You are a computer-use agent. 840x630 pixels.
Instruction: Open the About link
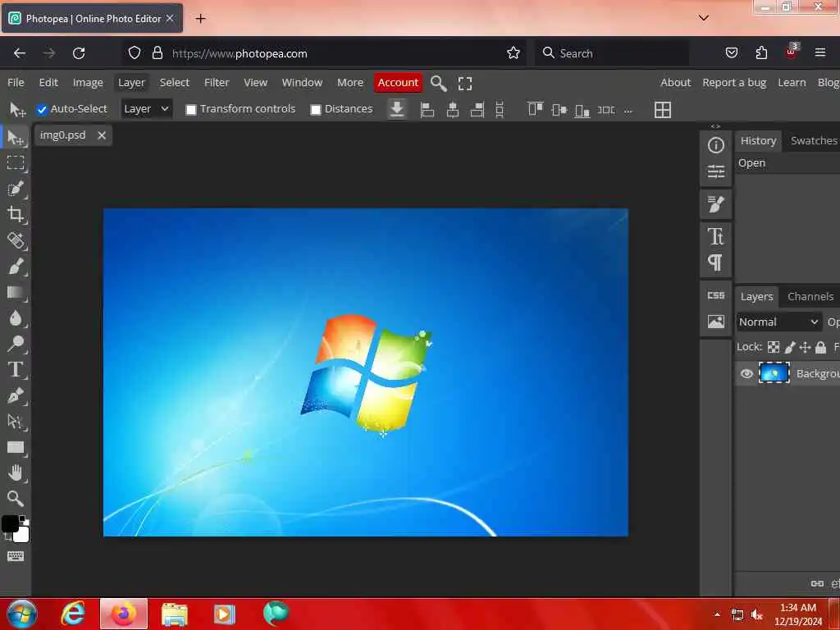675,83
